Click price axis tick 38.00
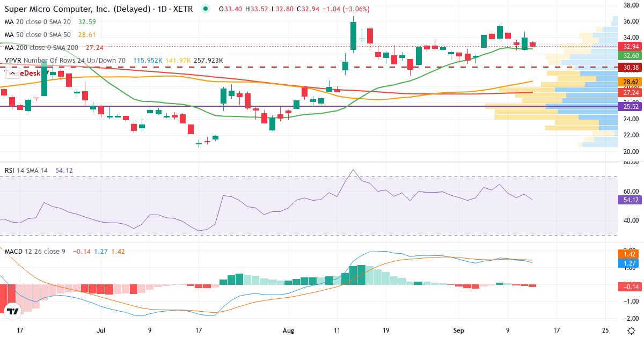This screenshot has height=338, width=644. pyautogui.click(x=630, y=5)
